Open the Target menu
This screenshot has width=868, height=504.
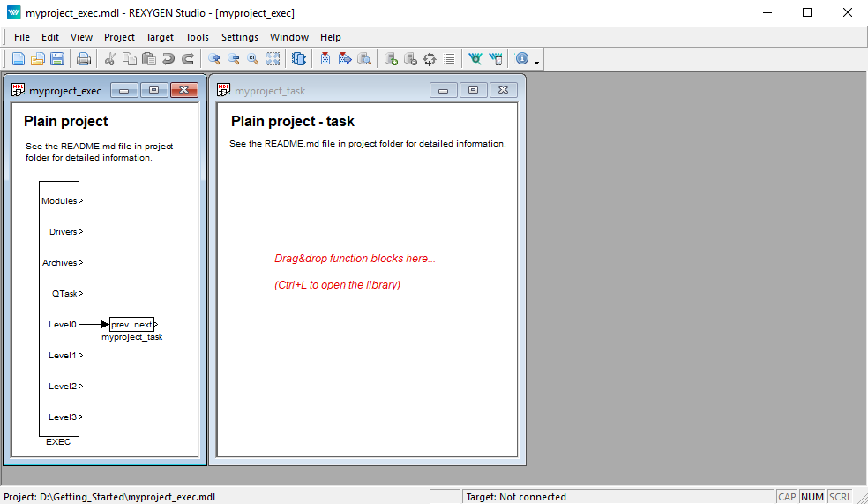[160, 37]
